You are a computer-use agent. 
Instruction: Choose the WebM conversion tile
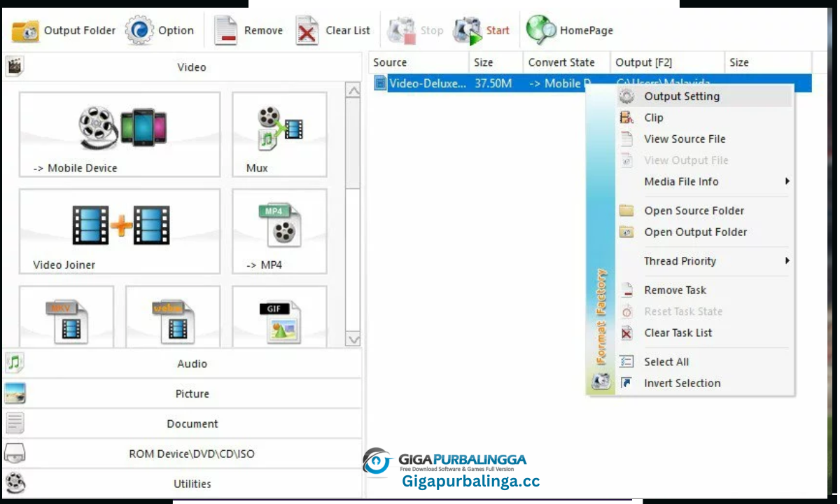tap(173, 316)
